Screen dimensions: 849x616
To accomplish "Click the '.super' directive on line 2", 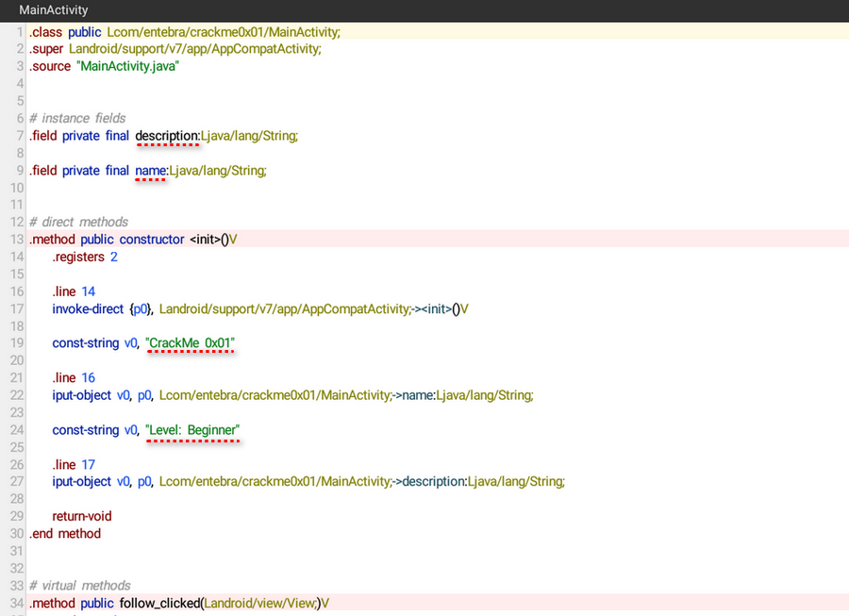I will click(47, 49).
